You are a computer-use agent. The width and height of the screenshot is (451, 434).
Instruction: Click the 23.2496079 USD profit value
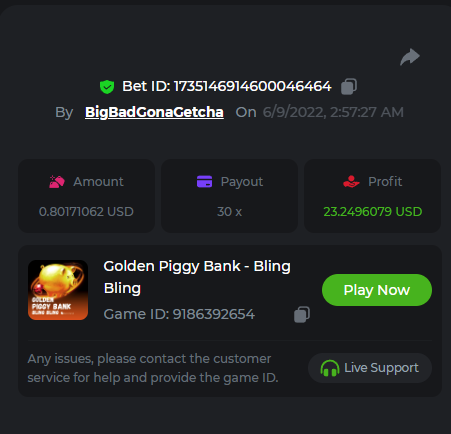[x=373, y=212]
